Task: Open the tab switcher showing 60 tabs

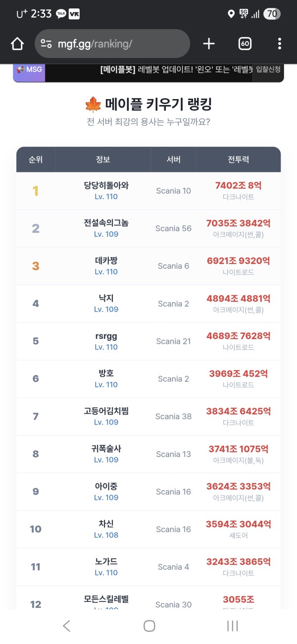Action: [245, 44]
